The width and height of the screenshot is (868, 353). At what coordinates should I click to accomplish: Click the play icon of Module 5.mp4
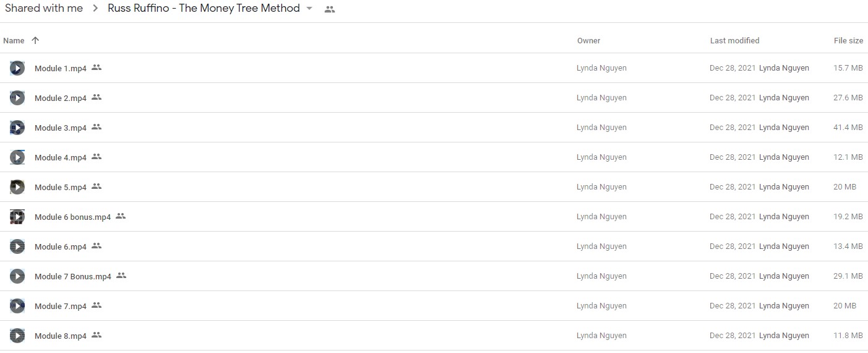click(x=17, y=187)
